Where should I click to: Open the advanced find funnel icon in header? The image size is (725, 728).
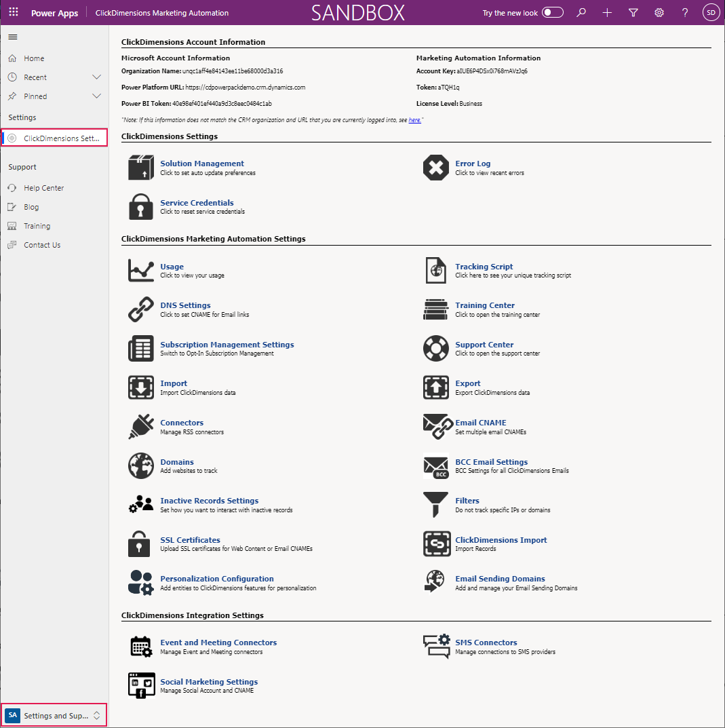click(633, 12)
